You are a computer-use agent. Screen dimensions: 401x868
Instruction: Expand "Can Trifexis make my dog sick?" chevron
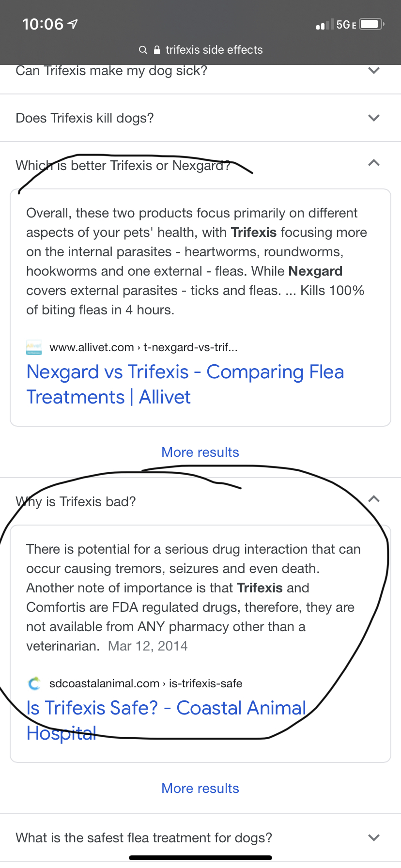[373, 71]
